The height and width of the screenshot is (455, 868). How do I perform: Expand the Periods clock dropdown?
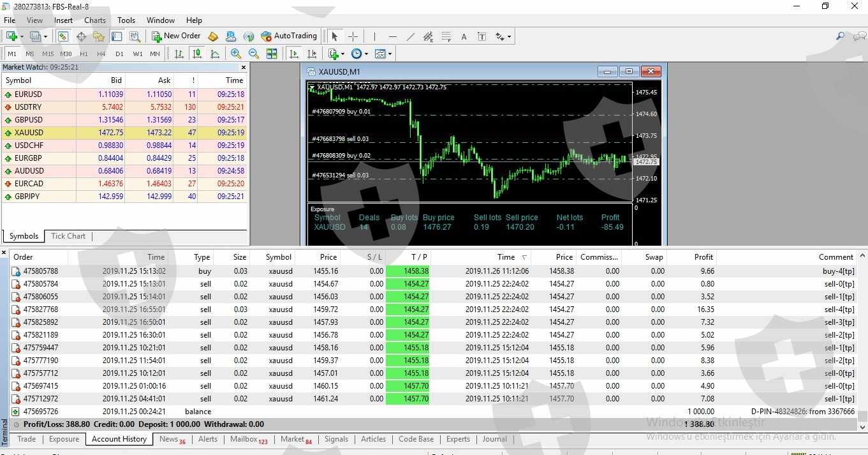pos(358,54)
